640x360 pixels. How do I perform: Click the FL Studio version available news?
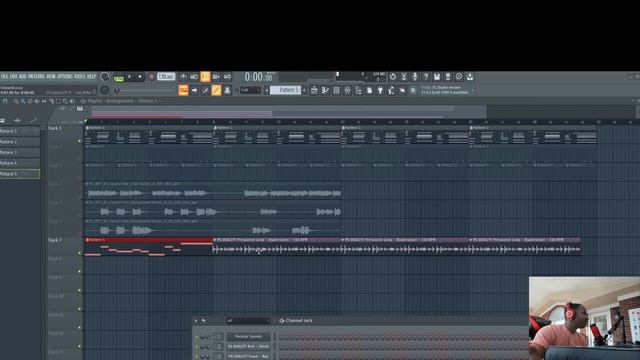click(x=444, y=90)
